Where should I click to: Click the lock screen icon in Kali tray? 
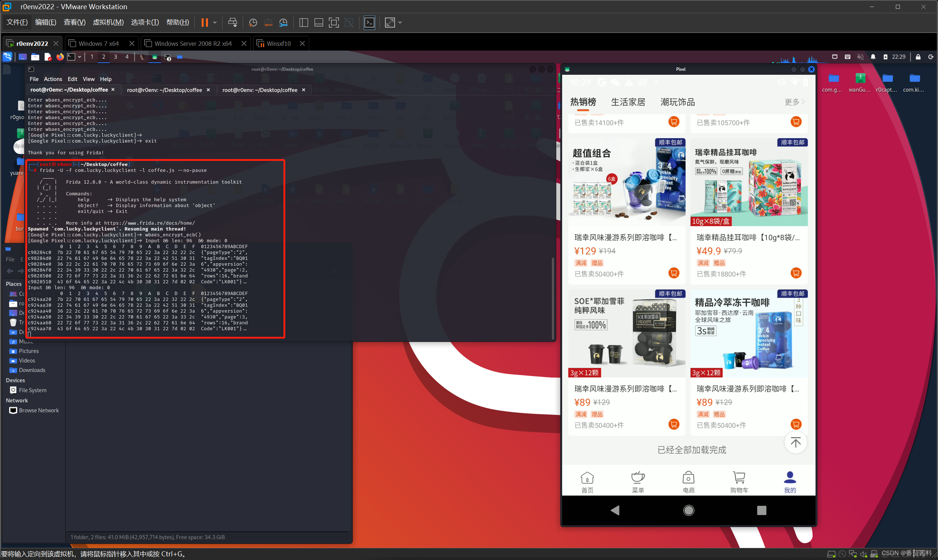point(918,57)
